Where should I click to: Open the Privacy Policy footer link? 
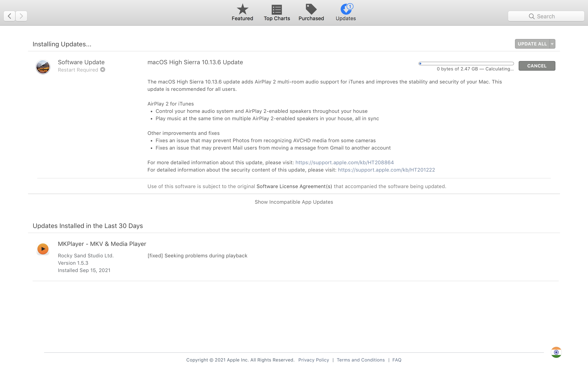point(314,360)
